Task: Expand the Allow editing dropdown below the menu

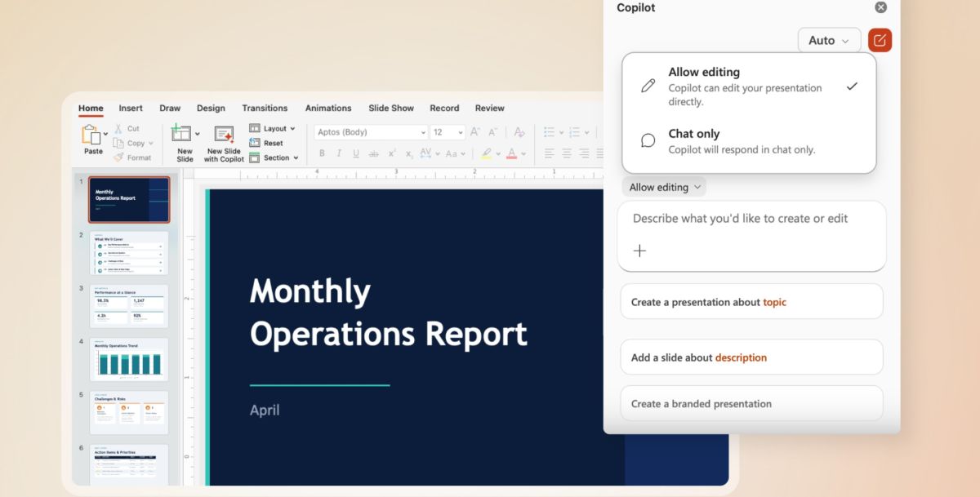Action: click(663, 186)
